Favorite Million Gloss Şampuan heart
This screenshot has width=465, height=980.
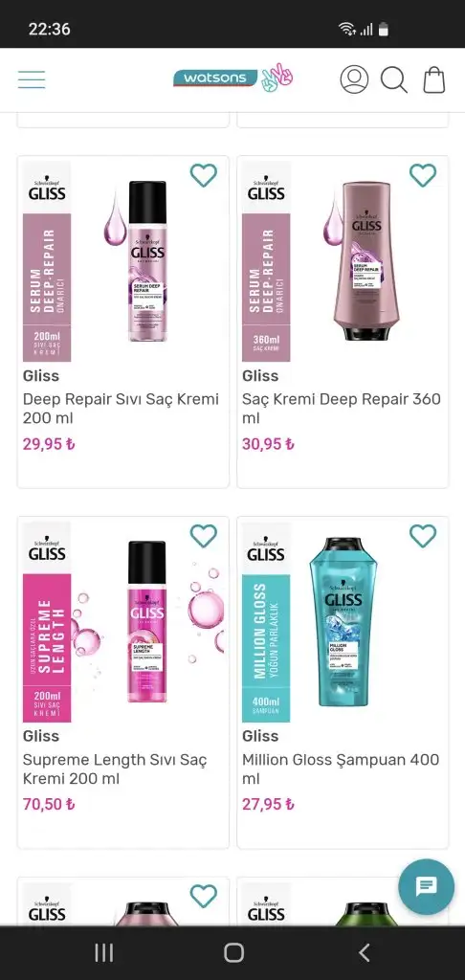click(x=423, y=536)
